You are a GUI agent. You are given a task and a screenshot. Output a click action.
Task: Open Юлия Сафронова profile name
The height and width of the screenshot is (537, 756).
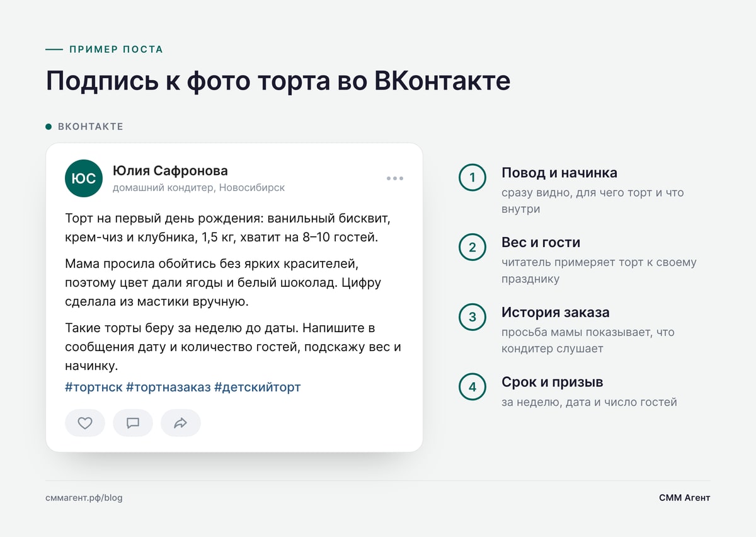170,171
